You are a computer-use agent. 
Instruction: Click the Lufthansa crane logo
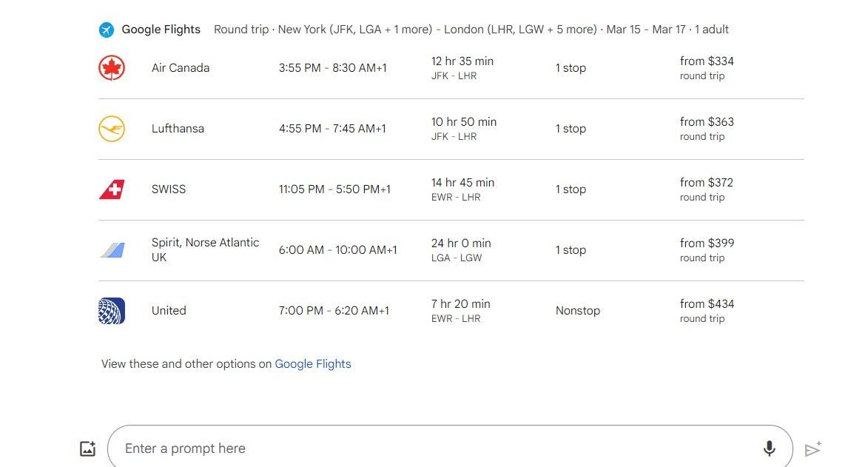point(112,129)
